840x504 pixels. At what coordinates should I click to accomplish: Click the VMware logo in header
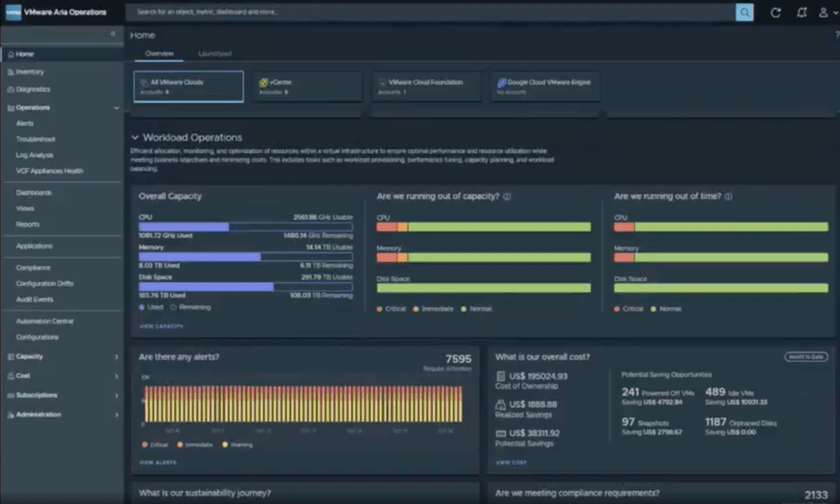pyautogui.click(x=13, y=12)
